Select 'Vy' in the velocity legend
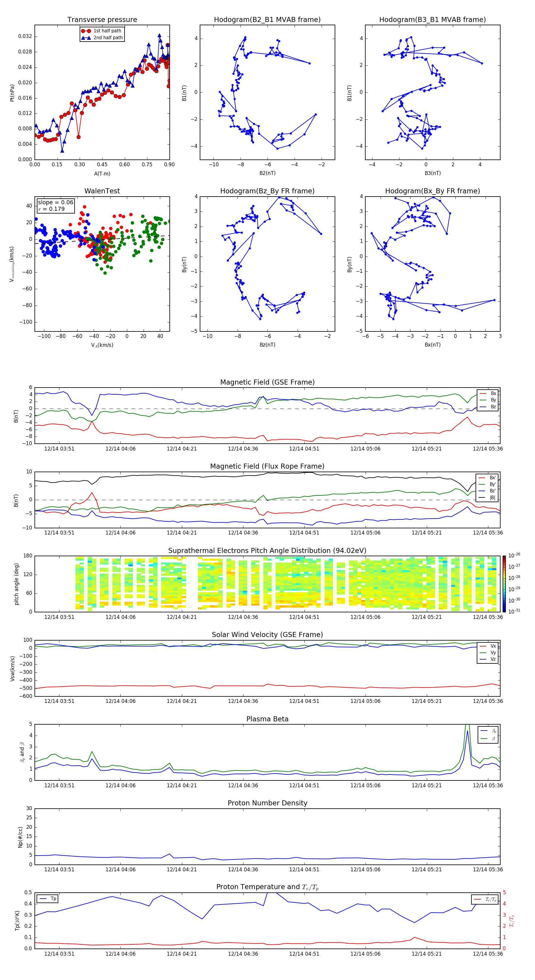 click(x=488, y=652)
